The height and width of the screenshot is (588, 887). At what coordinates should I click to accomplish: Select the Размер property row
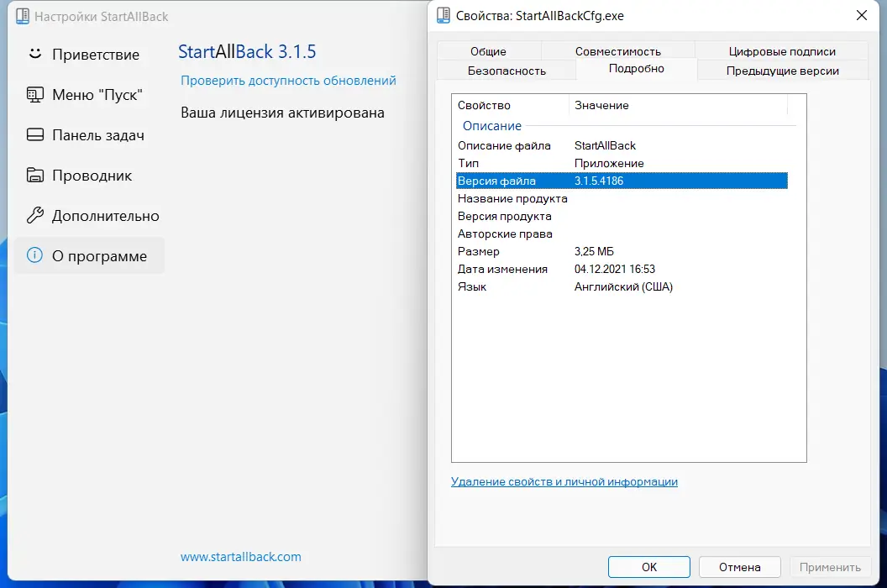pyautogui.click(x=622, y=250)
